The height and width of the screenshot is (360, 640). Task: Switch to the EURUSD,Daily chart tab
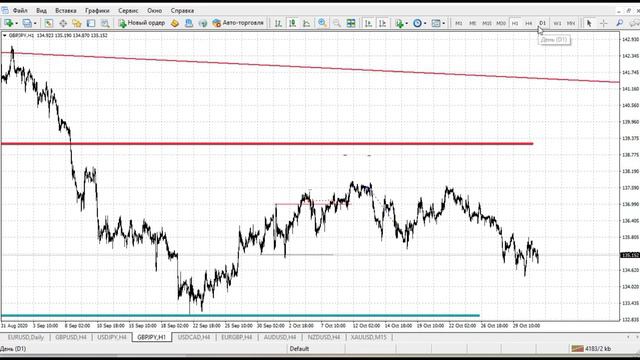[x=26, y=338]
